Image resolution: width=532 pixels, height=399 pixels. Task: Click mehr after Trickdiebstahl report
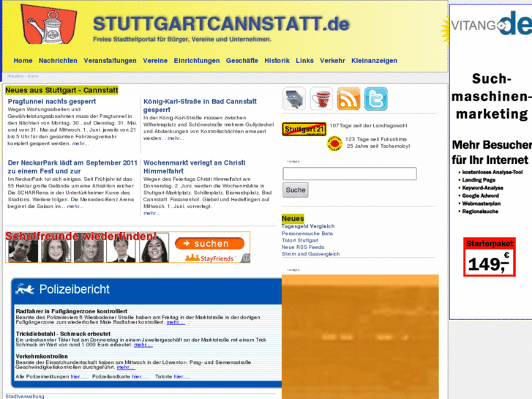143,345
